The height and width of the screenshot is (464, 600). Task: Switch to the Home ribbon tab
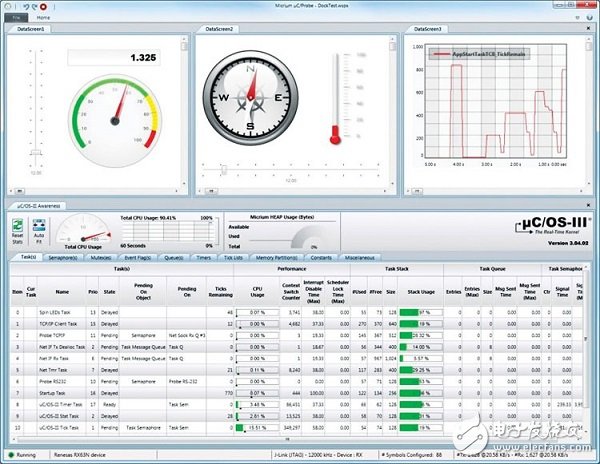pos(43,18)
